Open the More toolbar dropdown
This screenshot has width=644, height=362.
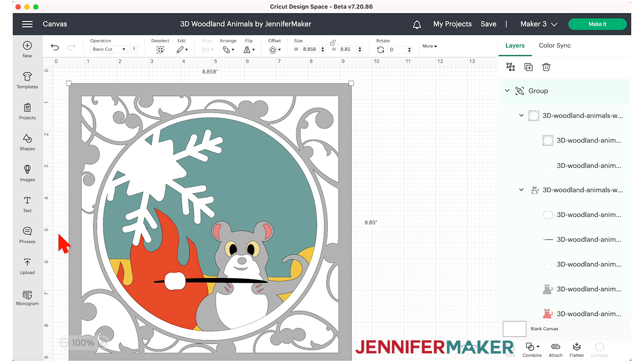coord(430,46)
